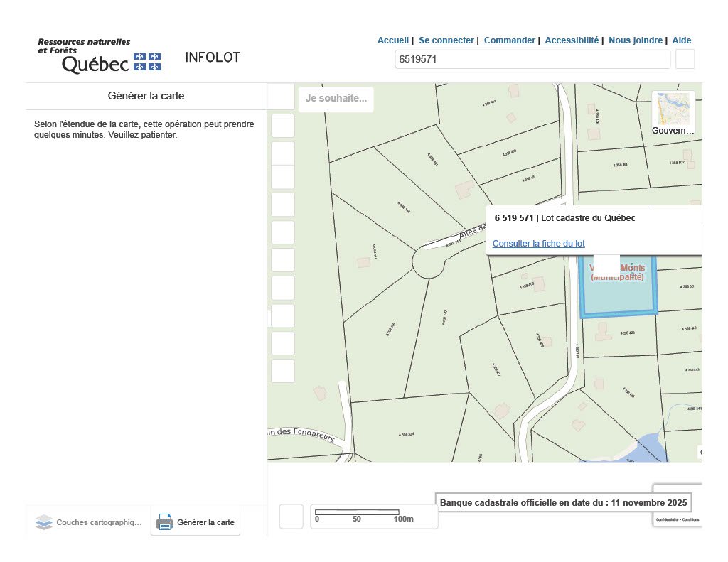The height and width of the screenshot is (562, 728).
Task: Click the Se connecter link
Action: tap(446, 40)
